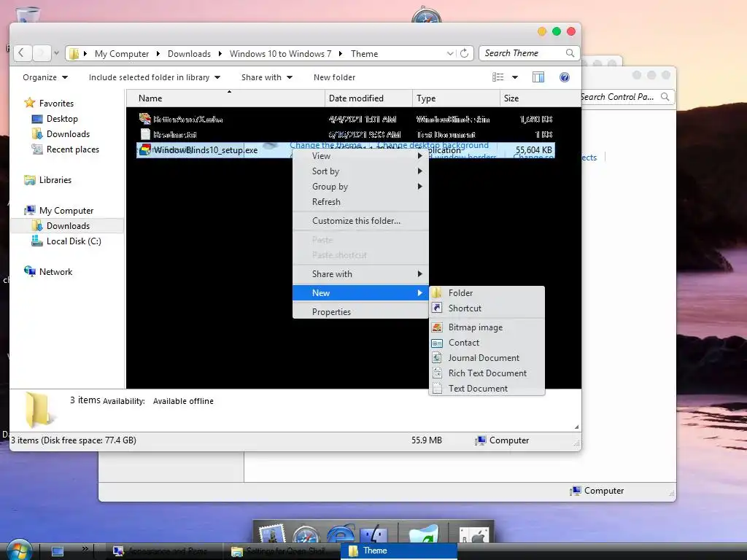The height and width of the screenshot is (560, 747).
Task: Expand the address bar history dropdown
Action: click(x=449, y=53)
